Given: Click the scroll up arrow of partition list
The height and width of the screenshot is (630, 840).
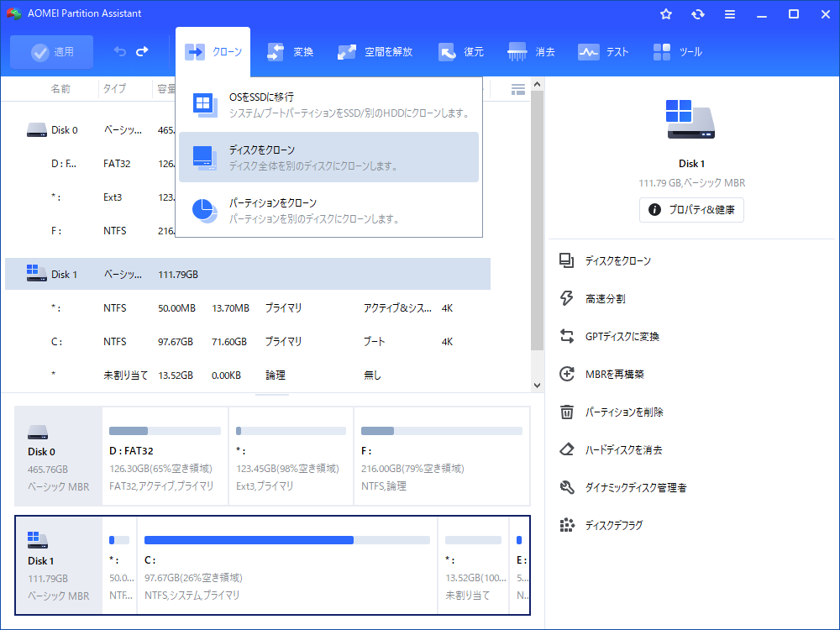Looking at the screenshot, I should 538,84.
